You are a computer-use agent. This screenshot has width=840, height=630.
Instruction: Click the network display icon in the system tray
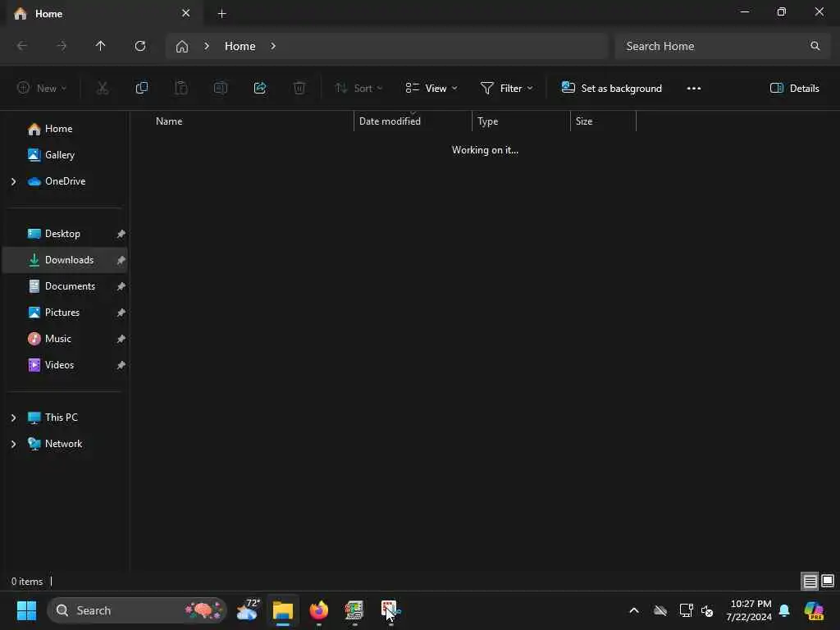click(687, 610)
